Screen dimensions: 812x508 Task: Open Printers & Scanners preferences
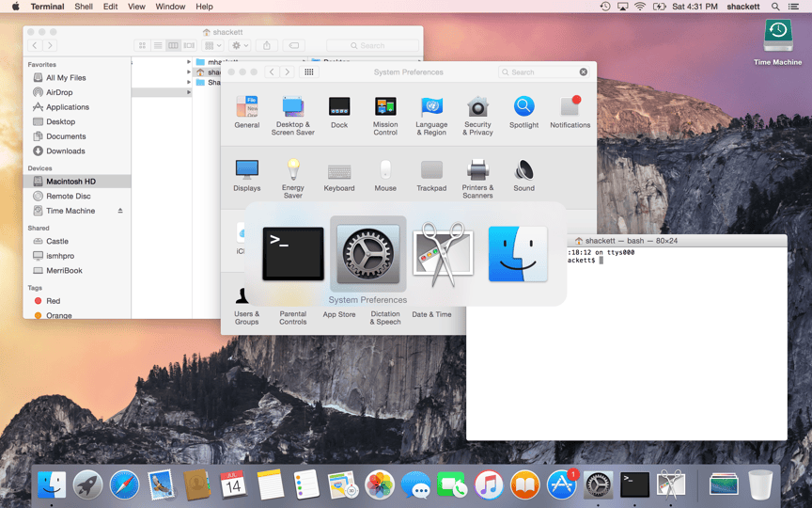click(x=477, y=179)
